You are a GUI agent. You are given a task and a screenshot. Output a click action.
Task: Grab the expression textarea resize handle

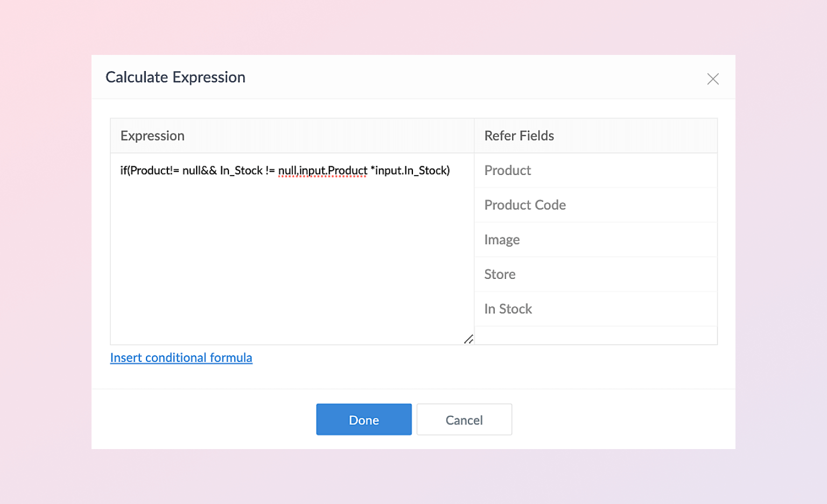[468, 339]
